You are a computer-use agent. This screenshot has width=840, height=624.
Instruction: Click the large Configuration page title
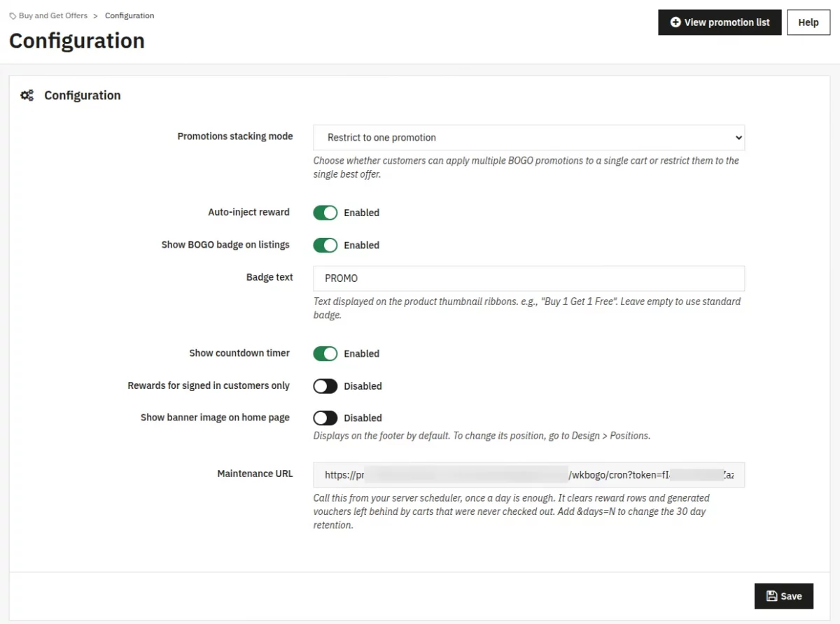pos(77,41)
